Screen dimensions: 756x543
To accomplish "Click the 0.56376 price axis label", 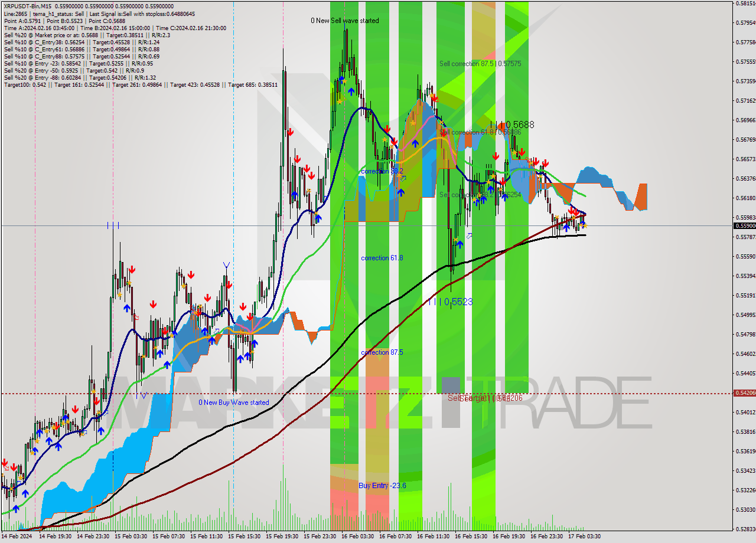I will click(746, 178).
